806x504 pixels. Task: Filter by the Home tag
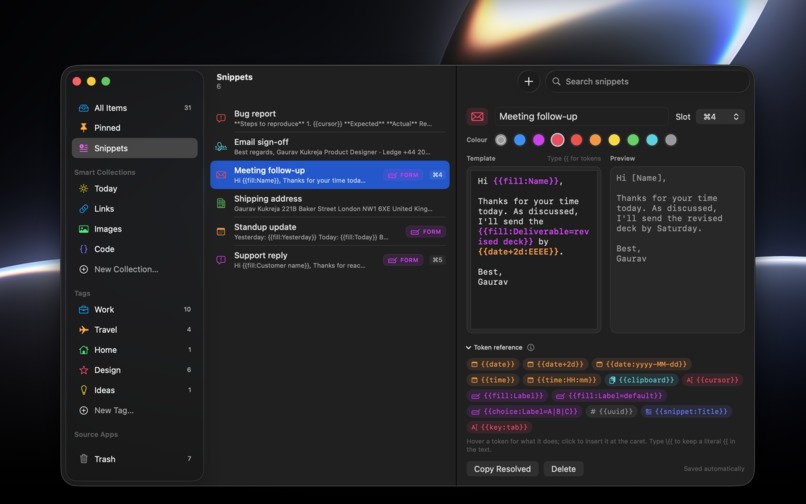click(x=135, y=350)
